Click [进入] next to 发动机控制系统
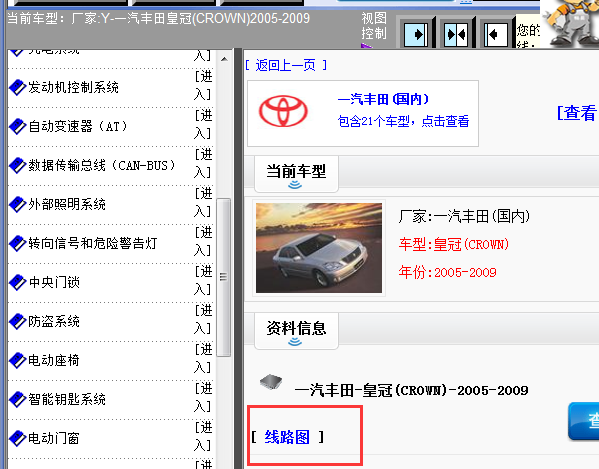Screen dimensions: 599x469 tap(203, 86)
